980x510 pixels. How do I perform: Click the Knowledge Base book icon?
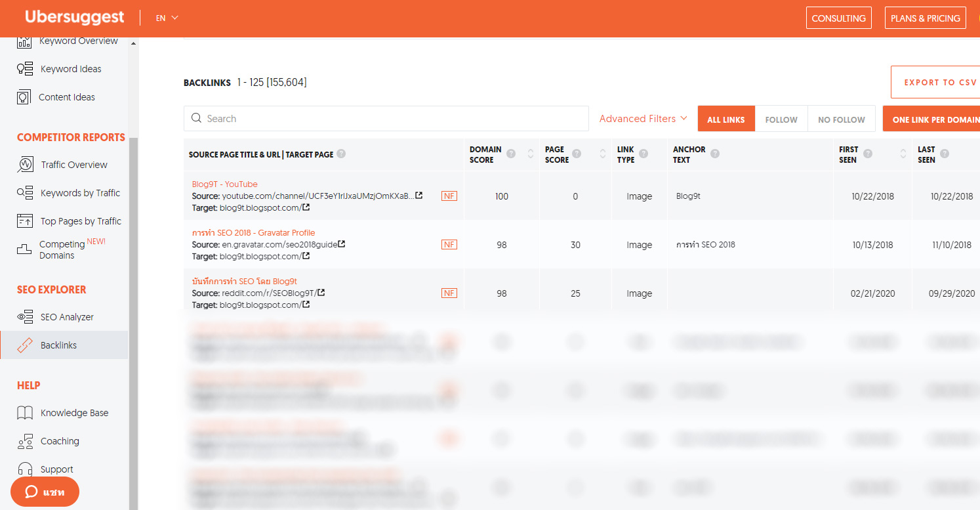coord(25,413)
